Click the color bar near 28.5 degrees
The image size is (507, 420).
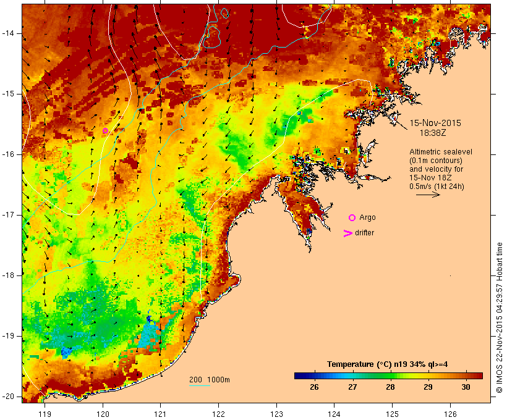tap(409, 376)
